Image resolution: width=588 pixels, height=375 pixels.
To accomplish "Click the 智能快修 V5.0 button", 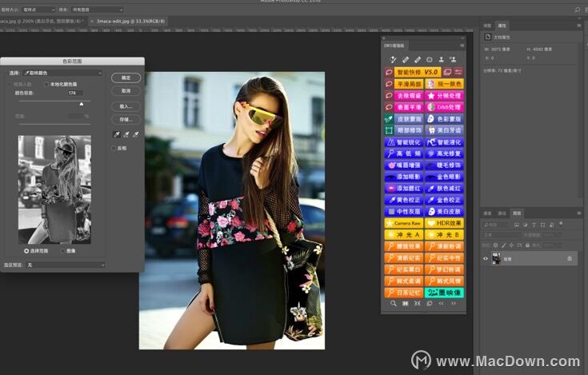I will (x=418, y=72).
